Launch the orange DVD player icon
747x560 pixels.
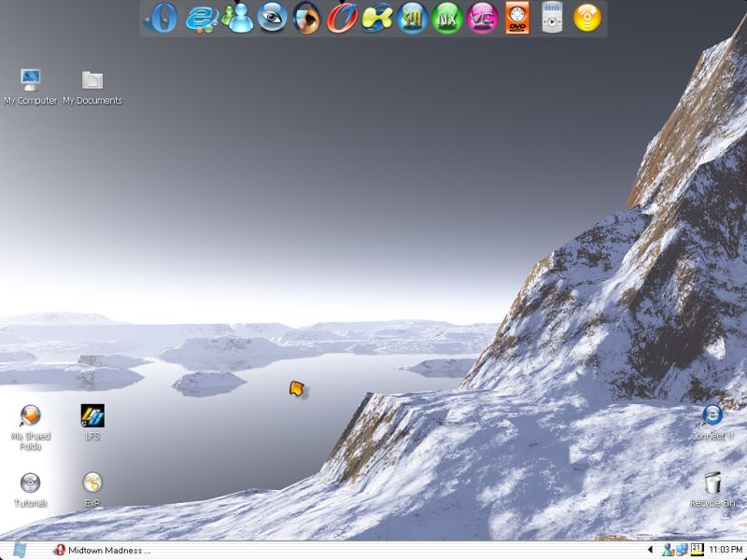[x=517, y=18]
